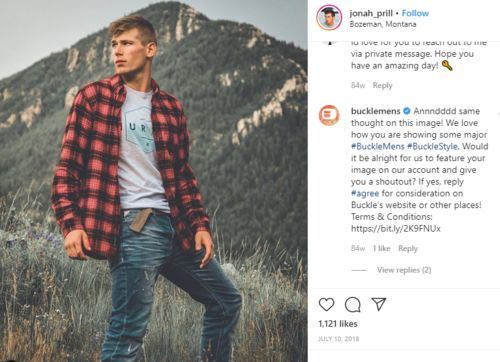500x362 pixels.
Task: Open the #BuckleMens hashtag
Action: [x=378, y=146]
